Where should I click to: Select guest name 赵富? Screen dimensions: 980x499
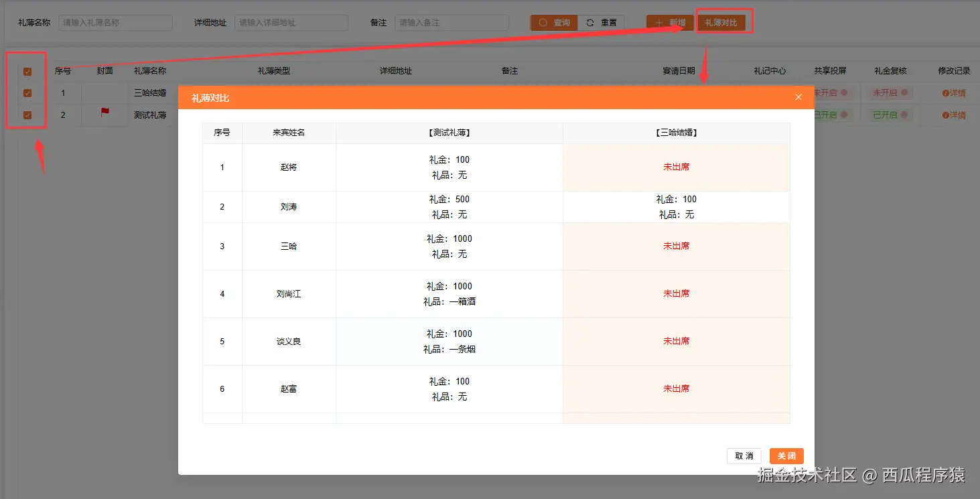pos(289,389)
